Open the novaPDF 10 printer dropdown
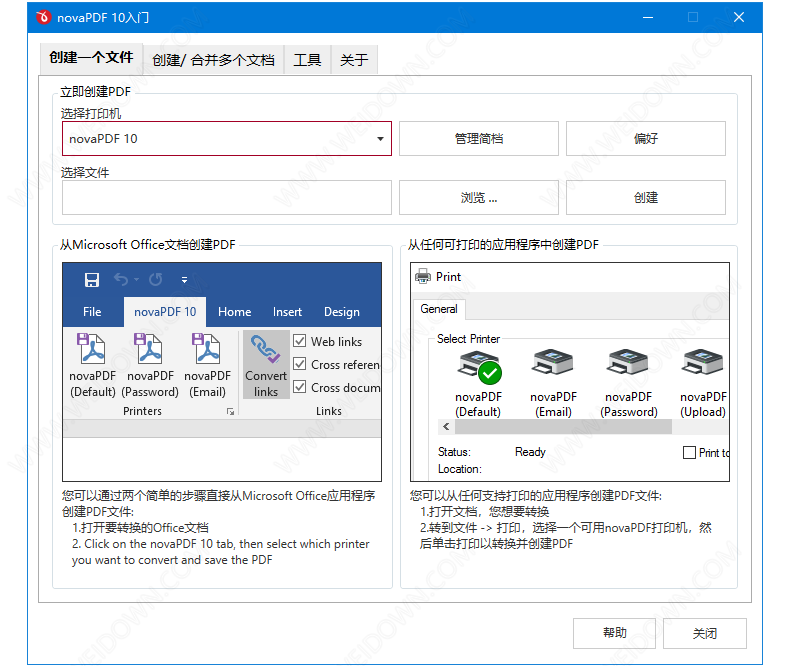 pyautogui.click(x=227, y=139)
